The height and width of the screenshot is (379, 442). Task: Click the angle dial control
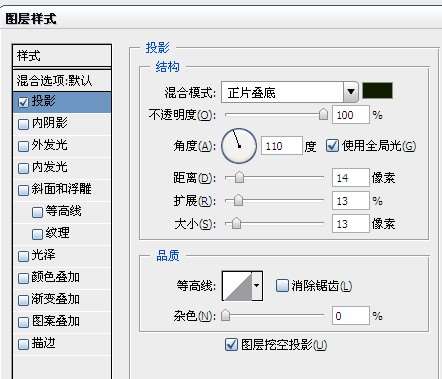[239, 146]
